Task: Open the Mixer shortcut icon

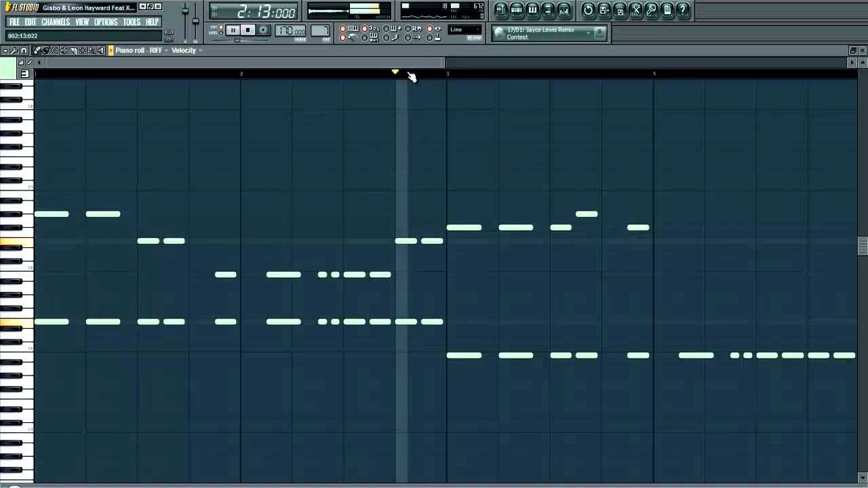Action: 564,10
